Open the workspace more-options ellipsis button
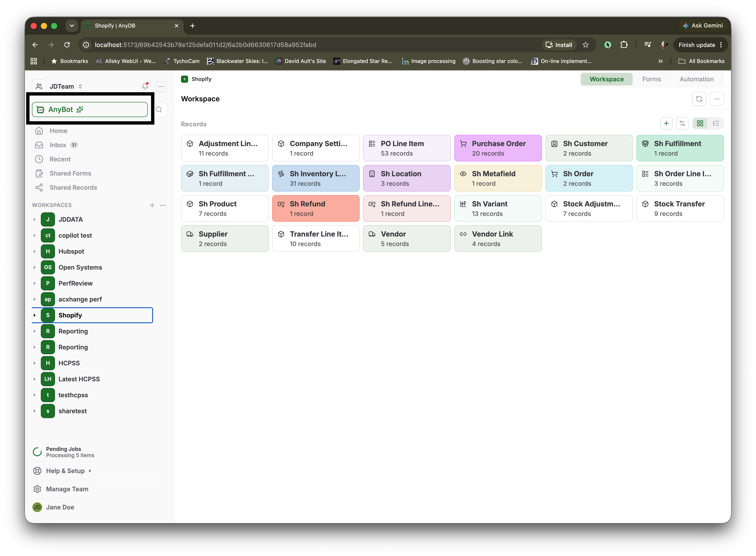This screenshot has width=756, height=556. (x=717, y=99)
